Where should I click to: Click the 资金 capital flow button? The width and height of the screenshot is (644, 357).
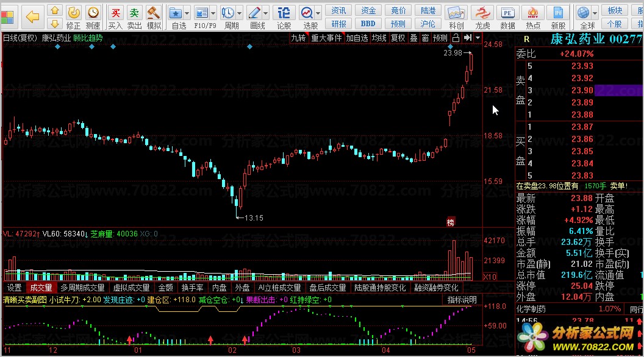coord(368,11)
